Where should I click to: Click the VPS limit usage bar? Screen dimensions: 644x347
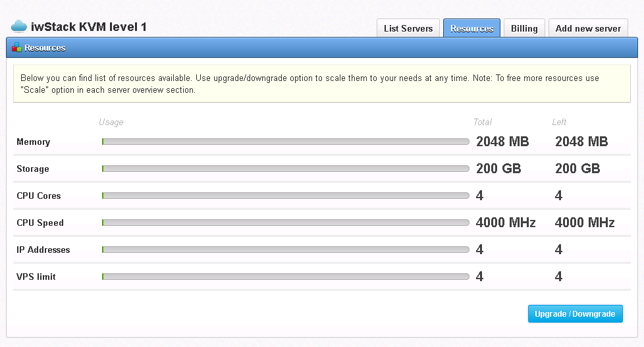point(285,277)
